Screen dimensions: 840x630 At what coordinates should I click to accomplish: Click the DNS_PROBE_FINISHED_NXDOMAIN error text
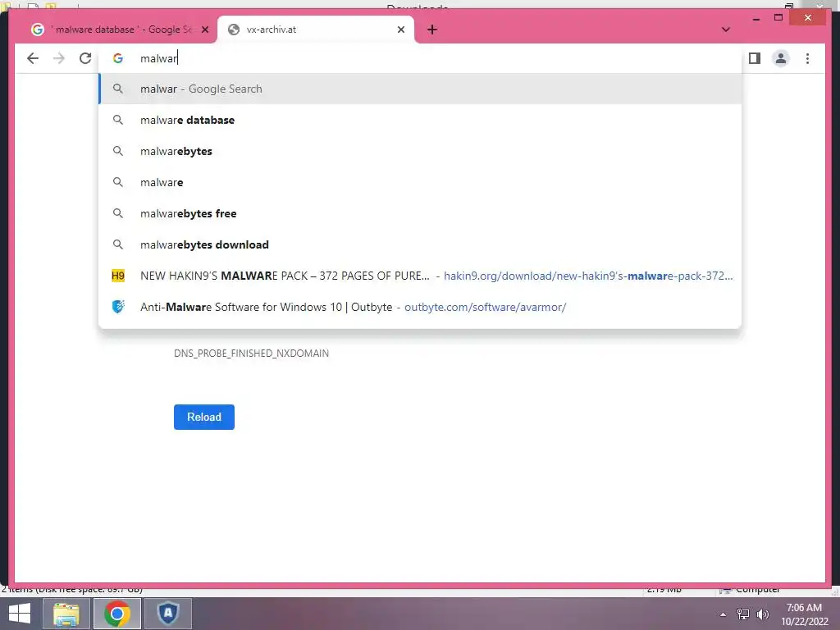click(251, 354)
